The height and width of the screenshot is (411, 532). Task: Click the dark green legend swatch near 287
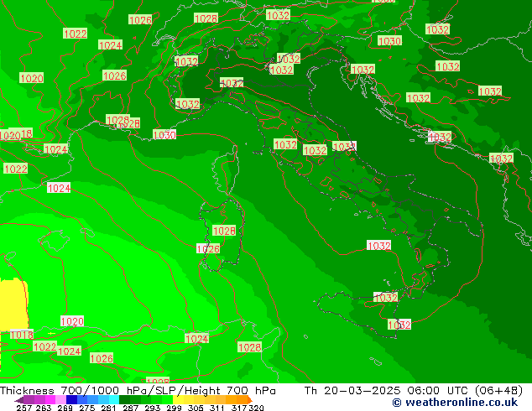pos(126,400)
